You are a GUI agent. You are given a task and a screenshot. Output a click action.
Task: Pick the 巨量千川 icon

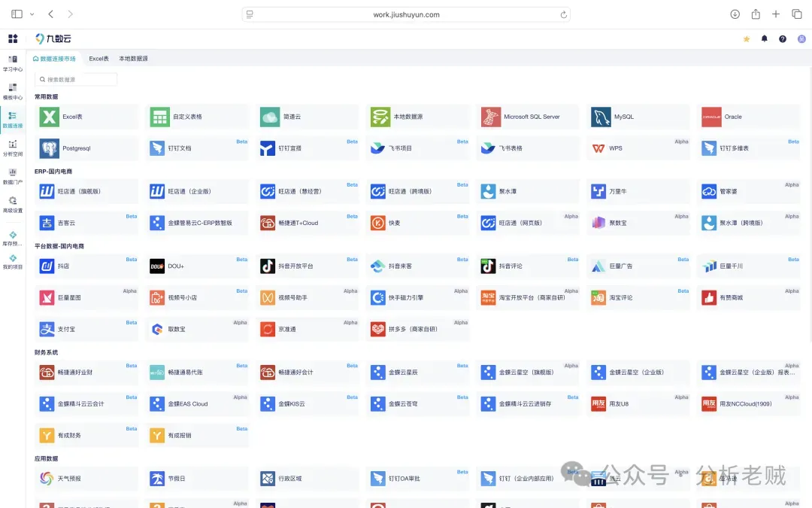tap(708, 266)
